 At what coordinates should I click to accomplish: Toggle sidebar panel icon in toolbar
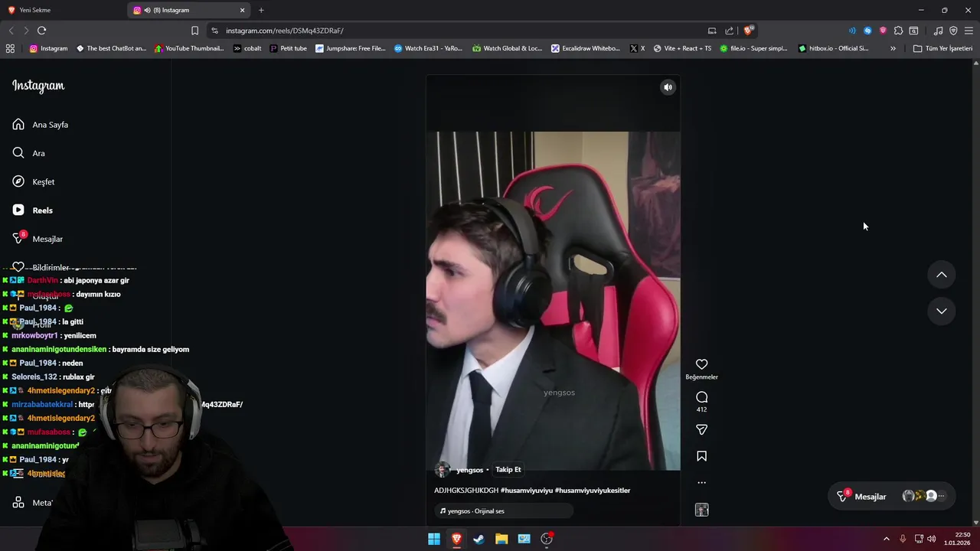(x=913, y=31)
